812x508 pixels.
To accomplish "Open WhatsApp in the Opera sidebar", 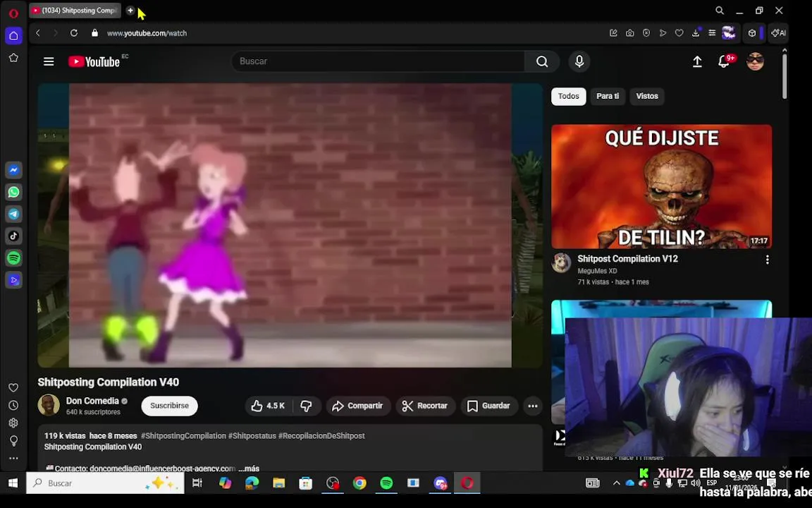I will tap(13, 192).
